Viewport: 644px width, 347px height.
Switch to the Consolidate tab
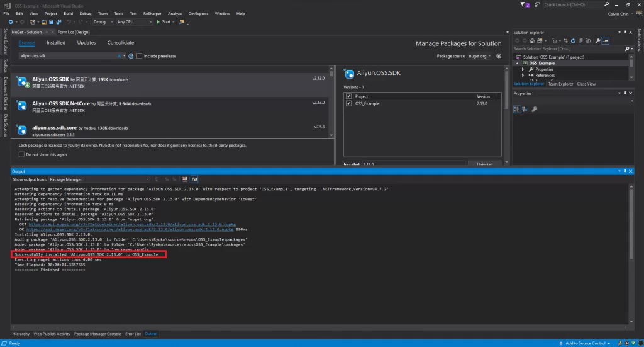tap(120, 43)
